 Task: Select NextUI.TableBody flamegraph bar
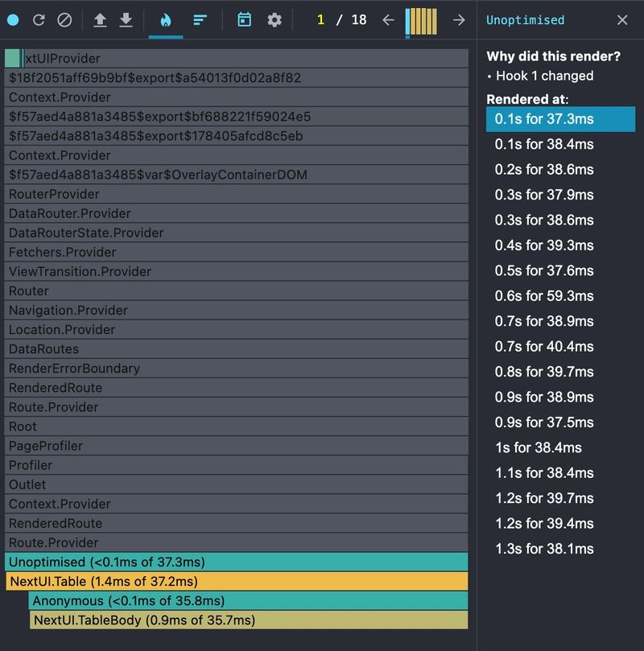pyautogui.click(x=248, y=620)
